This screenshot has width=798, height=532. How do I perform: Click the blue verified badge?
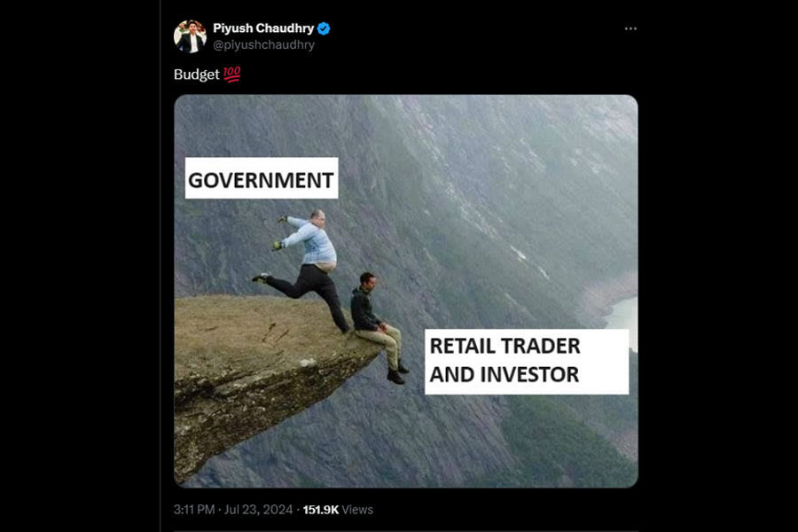(x=324, y=28)
